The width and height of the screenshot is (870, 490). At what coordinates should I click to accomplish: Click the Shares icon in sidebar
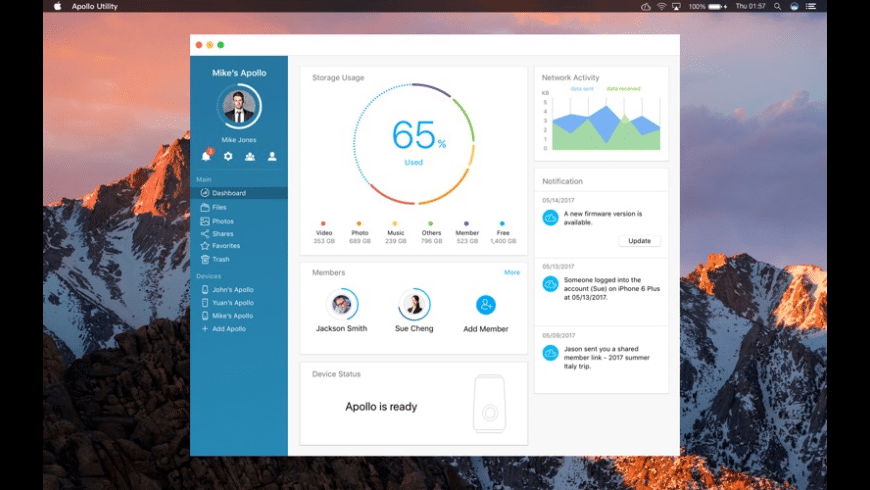205,234
